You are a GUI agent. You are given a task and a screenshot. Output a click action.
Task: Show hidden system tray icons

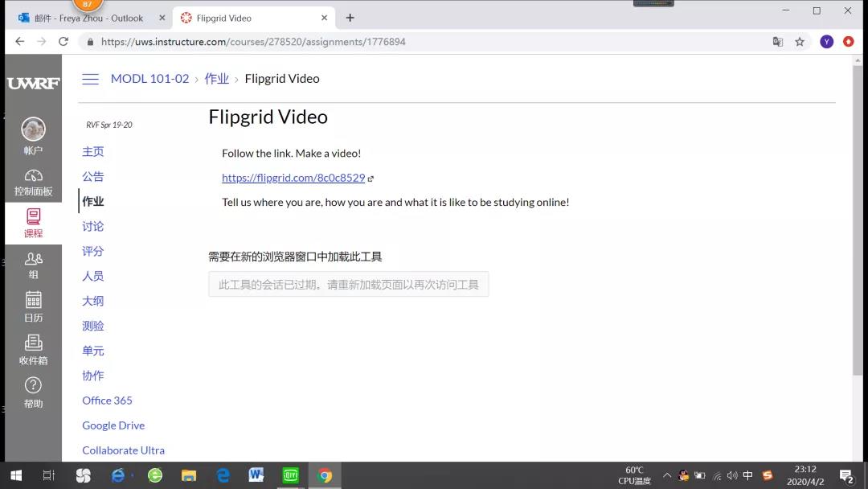(667, 475)
